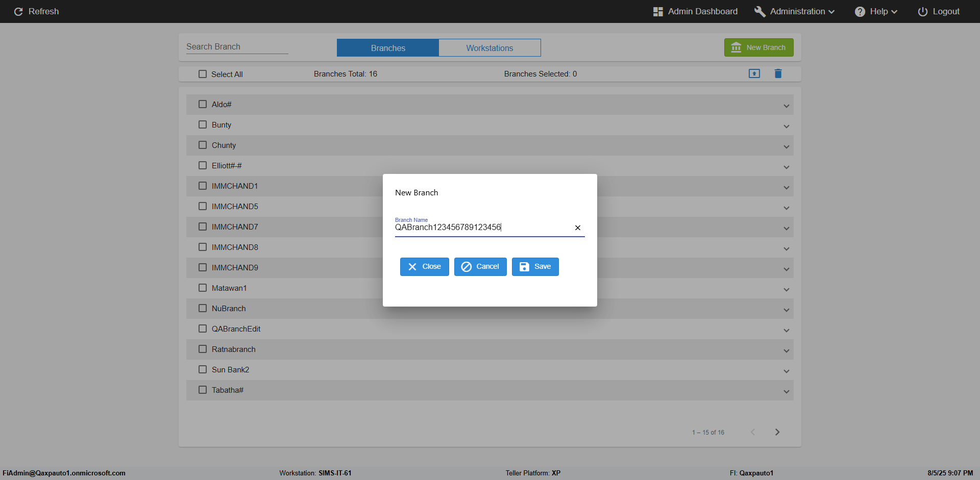Screen dimensions: 980x480
Task: Check the Ratnabranch checkbox
Action: (x=203, y=349)
